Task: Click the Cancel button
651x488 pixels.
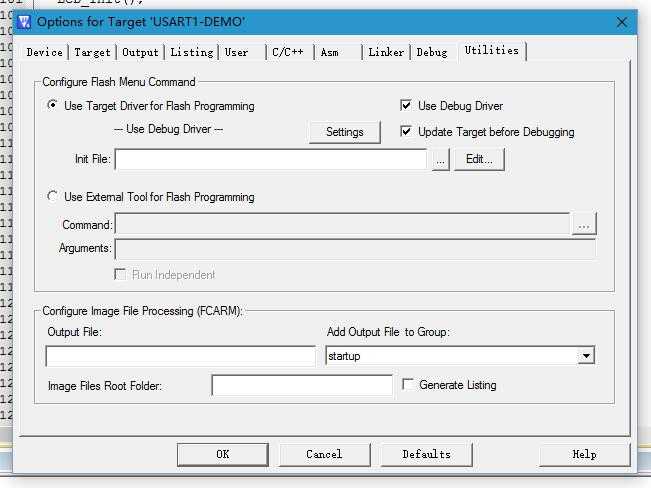Action: coord(324,455)
